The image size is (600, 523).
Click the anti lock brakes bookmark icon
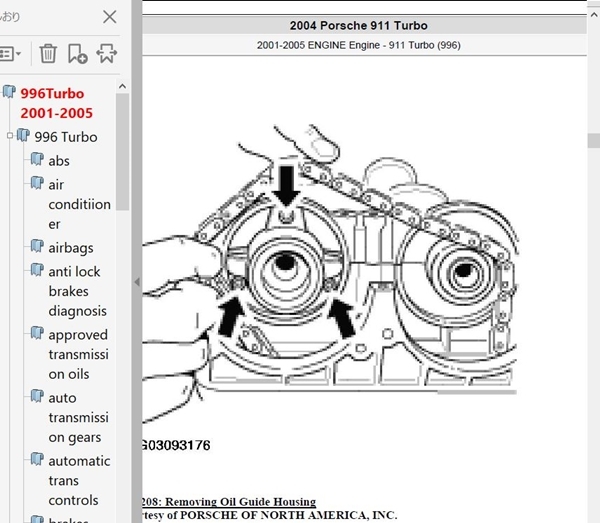tap(37, 270)
